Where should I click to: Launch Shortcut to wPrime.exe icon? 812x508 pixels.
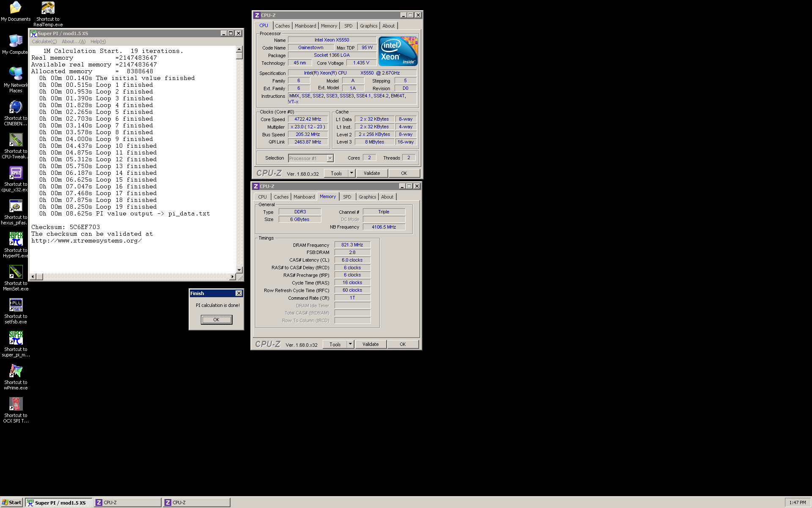point(16,377)
